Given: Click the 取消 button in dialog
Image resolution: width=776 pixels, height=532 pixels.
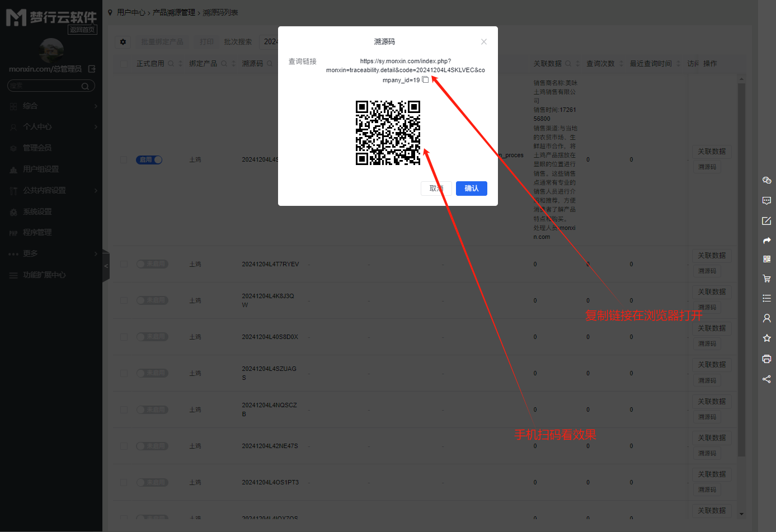Looking at the screenshot, I should tap(436, 189).
